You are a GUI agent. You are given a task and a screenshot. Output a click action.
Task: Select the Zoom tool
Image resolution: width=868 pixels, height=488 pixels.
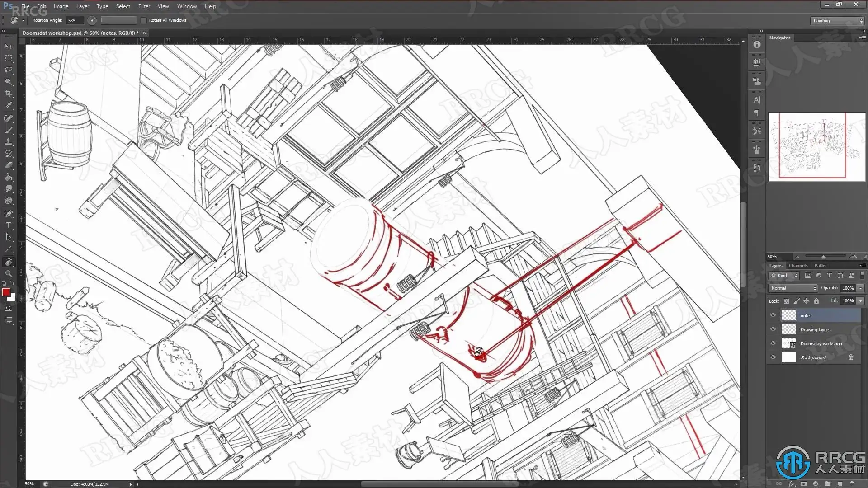[x=9, y=274]
